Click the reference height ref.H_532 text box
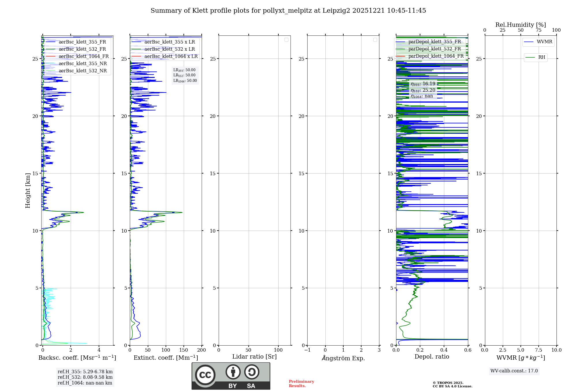 coord(85,377)
